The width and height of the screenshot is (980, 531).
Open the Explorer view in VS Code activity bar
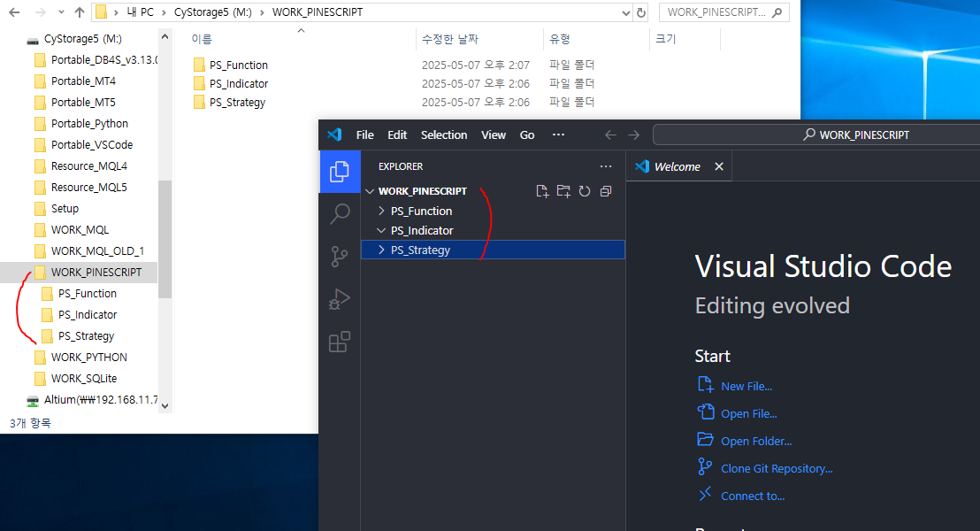point(340,172)
